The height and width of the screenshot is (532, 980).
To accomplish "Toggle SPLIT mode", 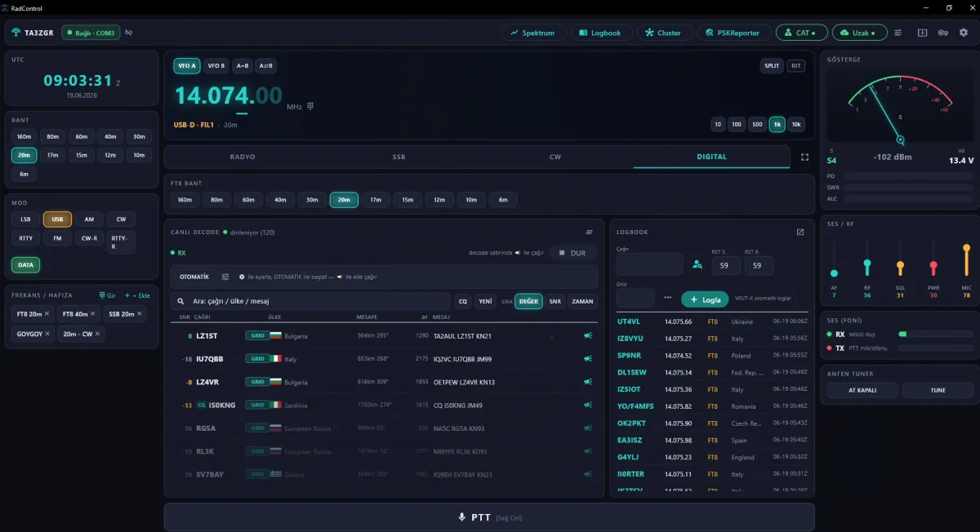I will 772,65.
